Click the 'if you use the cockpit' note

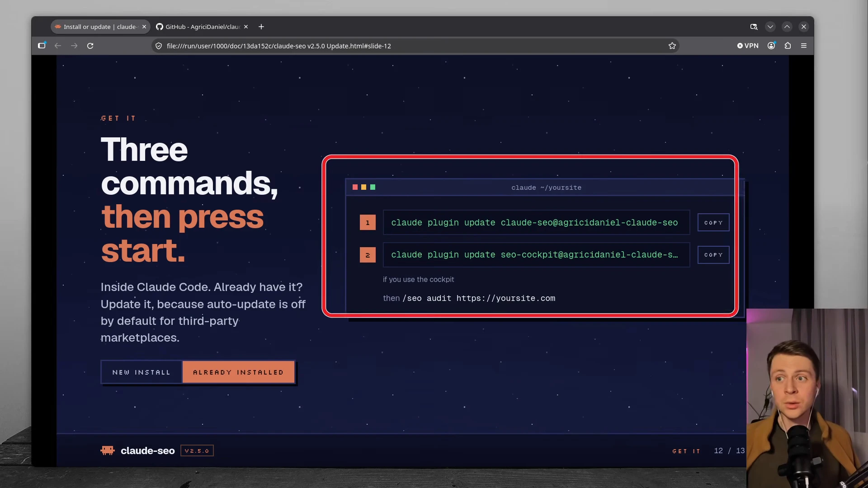[x=418, y=279]
